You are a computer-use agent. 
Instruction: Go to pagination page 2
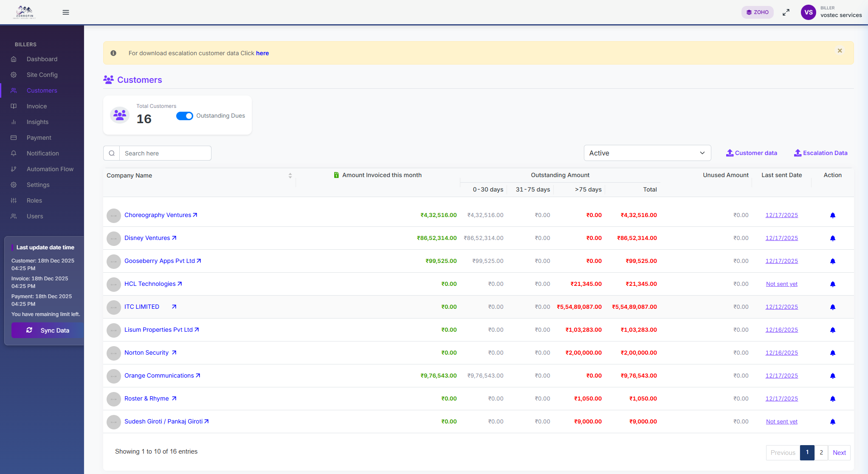click(x=821, y=453)
